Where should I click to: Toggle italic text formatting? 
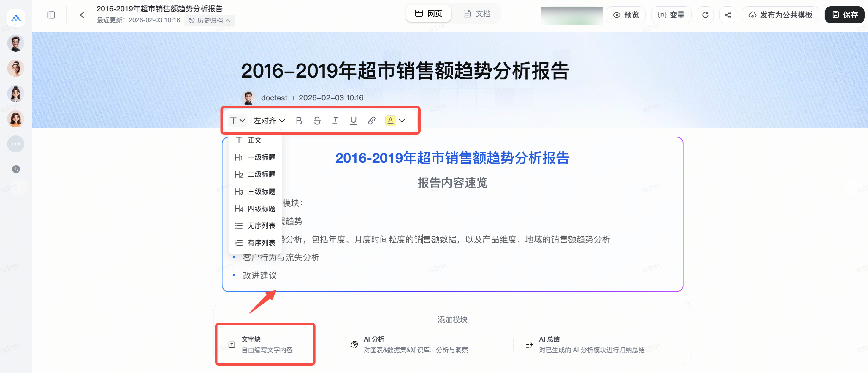tap(335, 121)
